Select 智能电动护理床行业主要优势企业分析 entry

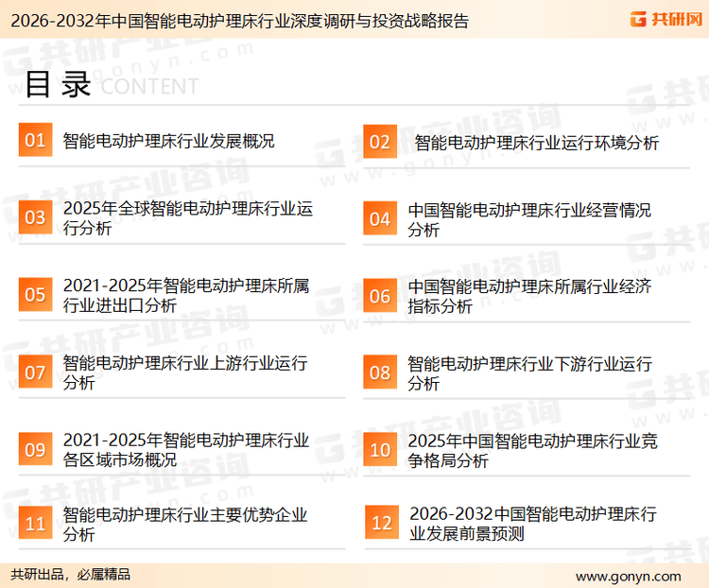185,525
